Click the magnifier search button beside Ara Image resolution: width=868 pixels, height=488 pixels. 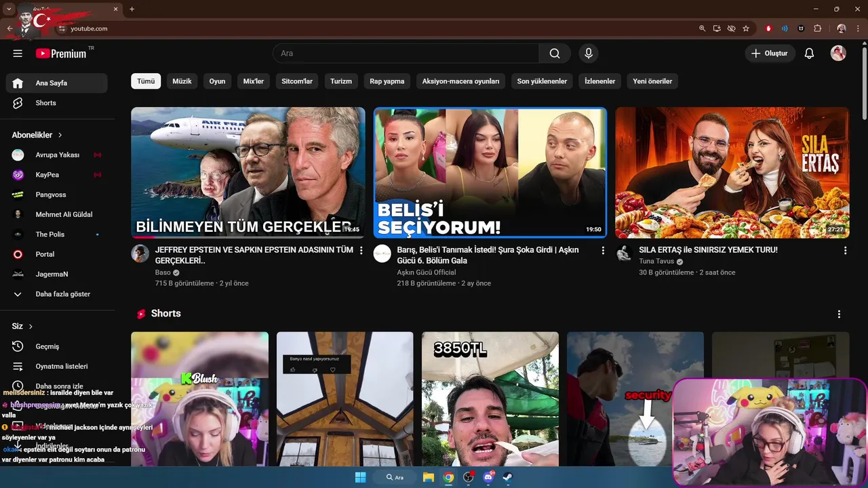555,54
